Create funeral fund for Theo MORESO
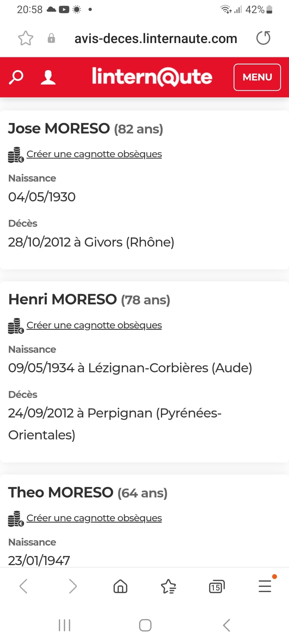This screenshot has height=644, width=289. pyautogui.click(x=94, y=518)
